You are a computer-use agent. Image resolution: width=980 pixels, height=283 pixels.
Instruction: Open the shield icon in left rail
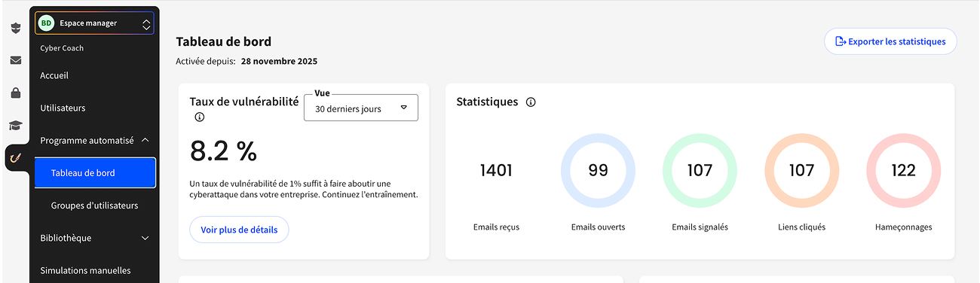[x=15, y=28]
